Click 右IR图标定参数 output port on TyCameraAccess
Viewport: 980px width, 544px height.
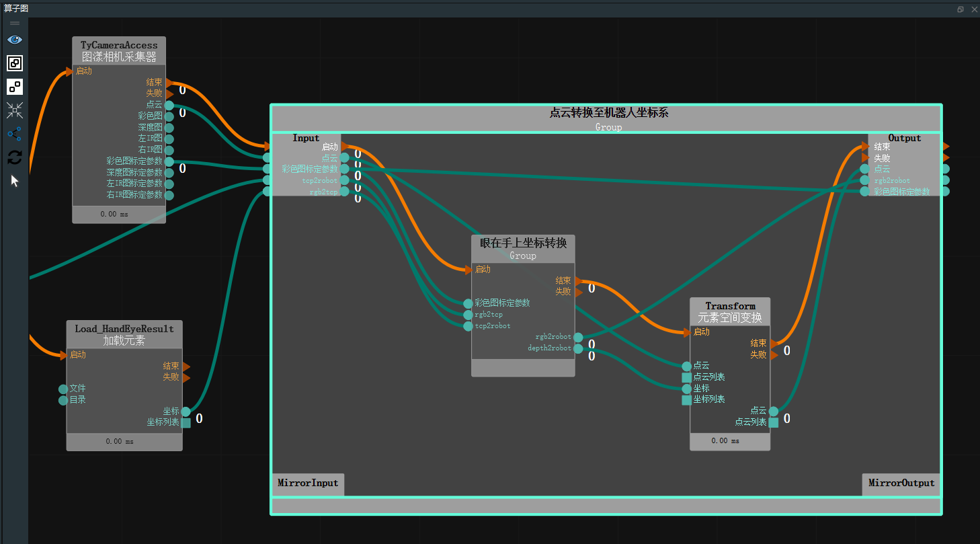[x=169, y=195]
